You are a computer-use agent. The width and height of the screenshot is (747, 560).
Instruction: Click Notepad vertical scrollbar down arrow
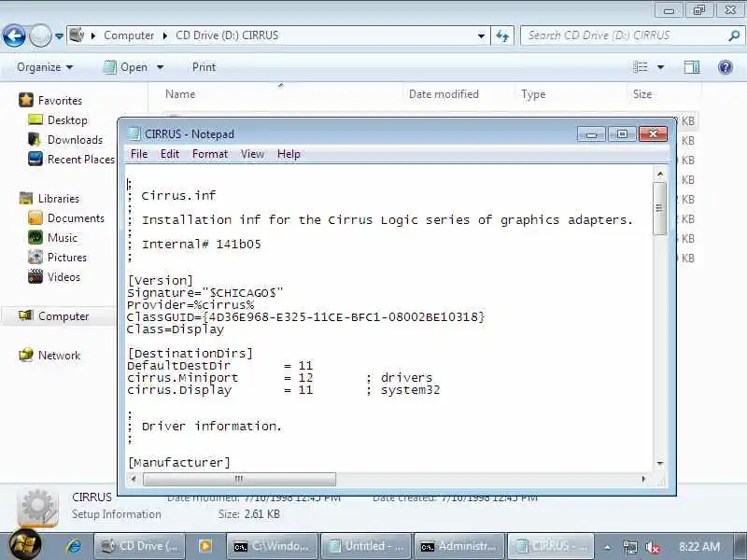click(x=660, y=463)
